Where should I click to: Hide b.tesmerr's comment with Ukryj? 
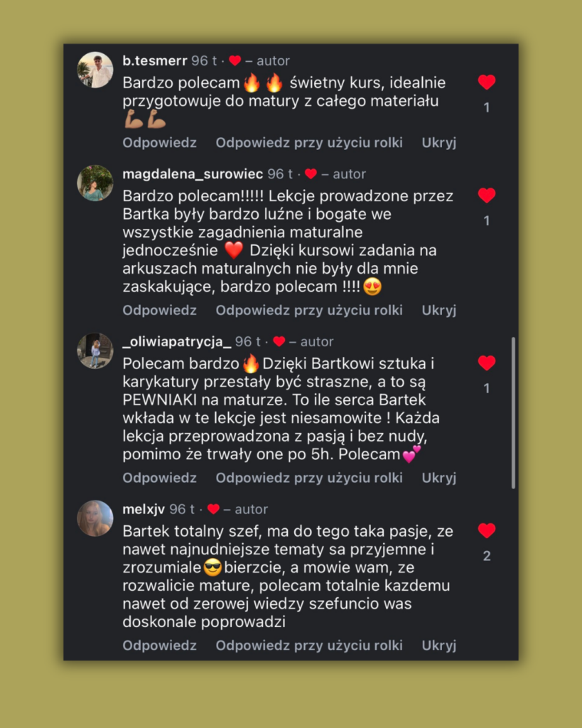[x=438, y=143]
